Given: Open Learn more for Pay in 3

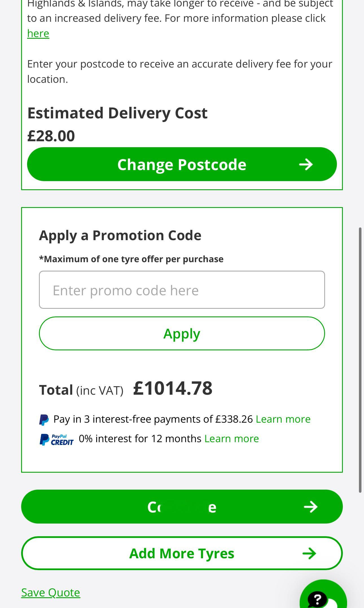Looking at the screenshot, I should click(x=283, y=419).
